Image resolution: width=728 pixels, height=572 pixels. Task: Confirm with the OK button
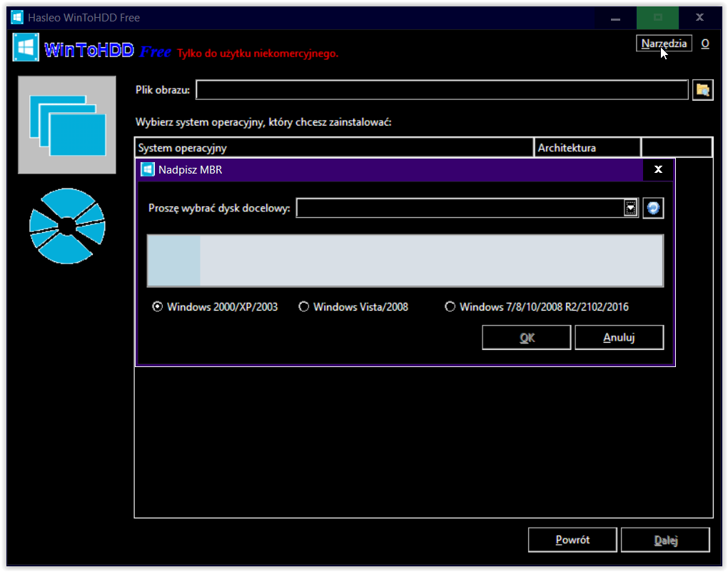click(527, 337)
